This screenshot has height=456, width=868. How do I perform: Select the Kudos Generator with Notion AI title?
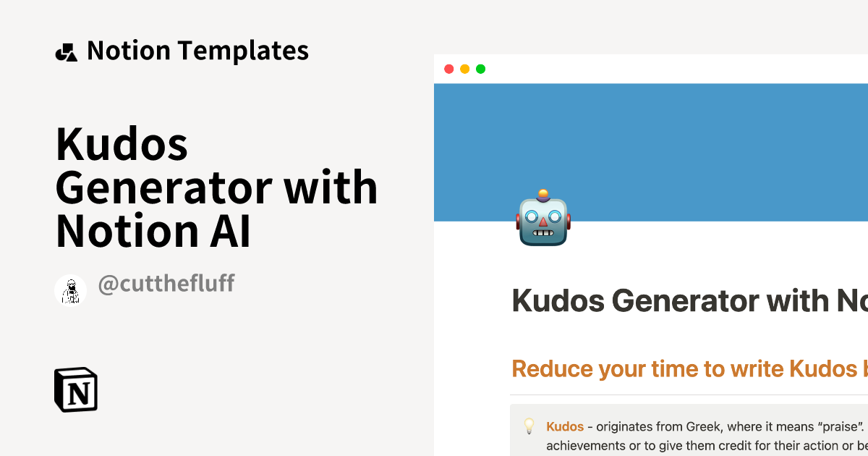[216, 187]
